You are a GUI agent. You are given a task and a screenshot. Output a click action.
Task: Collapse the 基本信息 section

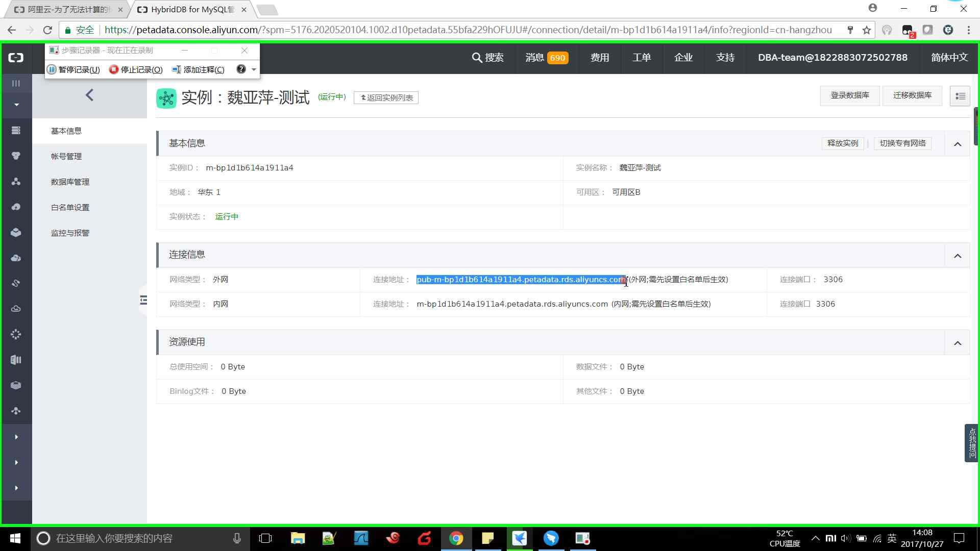click(x=958, y=144)
